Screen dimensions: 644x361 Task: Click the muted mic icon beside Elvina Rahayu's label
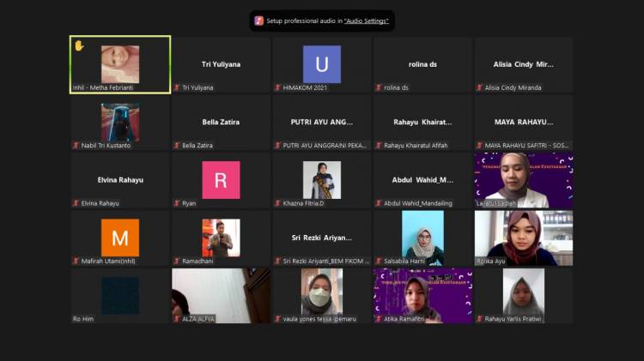click(76, 203)
